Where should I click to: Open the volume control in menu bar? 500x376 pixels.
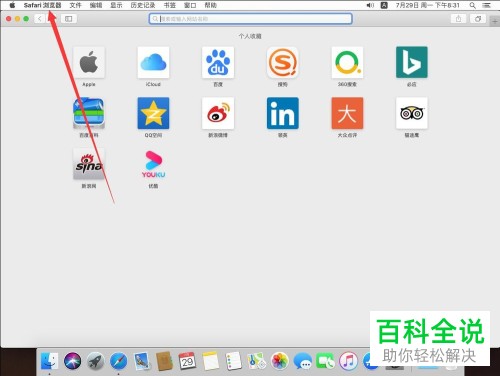point(370,5)
